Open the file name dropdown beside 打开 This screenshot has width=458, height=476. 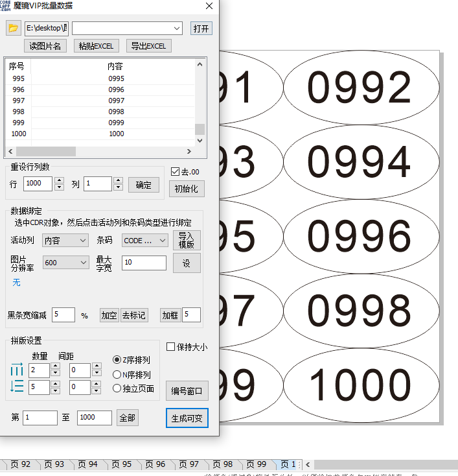176,29
